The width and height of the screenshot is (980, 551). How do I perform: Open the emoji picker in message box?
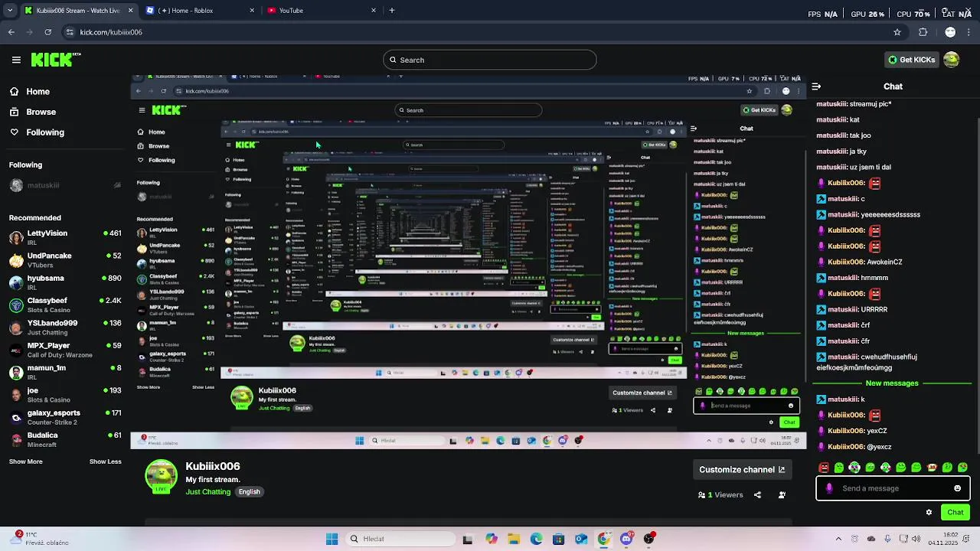pyautogui.click(x=957, y=488)
